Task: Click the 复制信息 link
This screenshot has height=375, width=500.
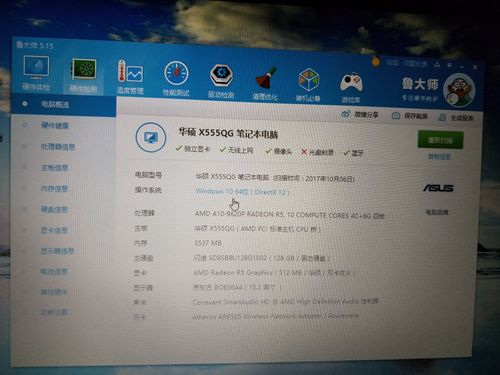Action: click(x=439, y=157)
